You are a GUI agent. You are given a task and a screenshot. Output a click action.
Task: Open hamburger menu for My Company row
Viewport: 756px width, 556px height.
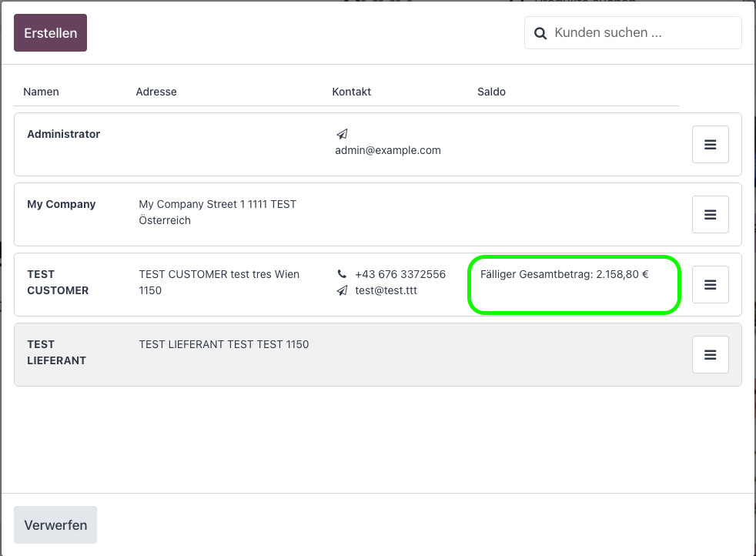(x=710, y=215)
